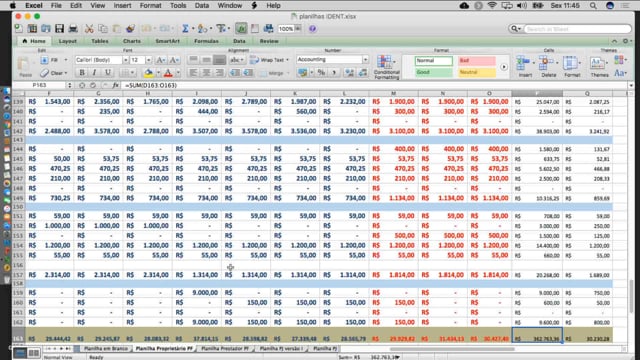The width and height of the screenshot is (640, 360).
Task: Click the AutoSum sigma icon
Action: pyautogui.click(x=185, y=29)
